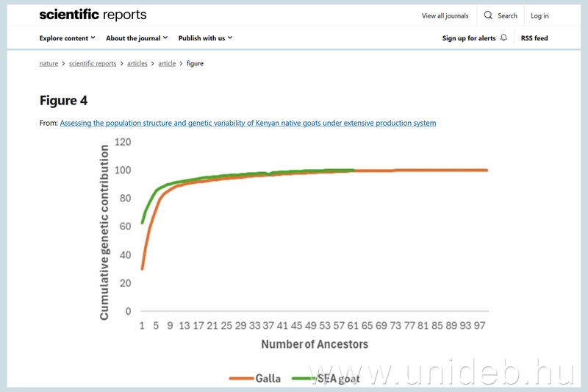Viewport: 588px width, 392px height.
Task: Click the alerts bell icon
Action: 503,38
